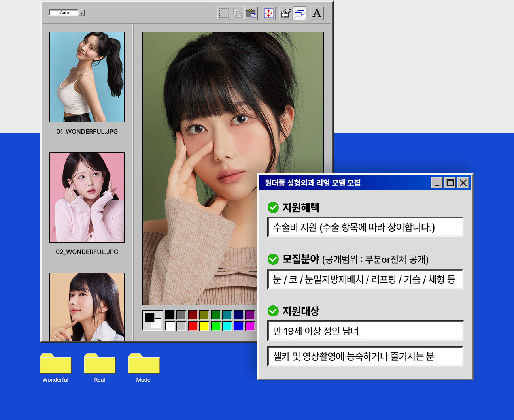The height and width of the screenshot is (420, 514).
Task: Click the overlapping blue windows icon
Action: (x=300, y=13)
